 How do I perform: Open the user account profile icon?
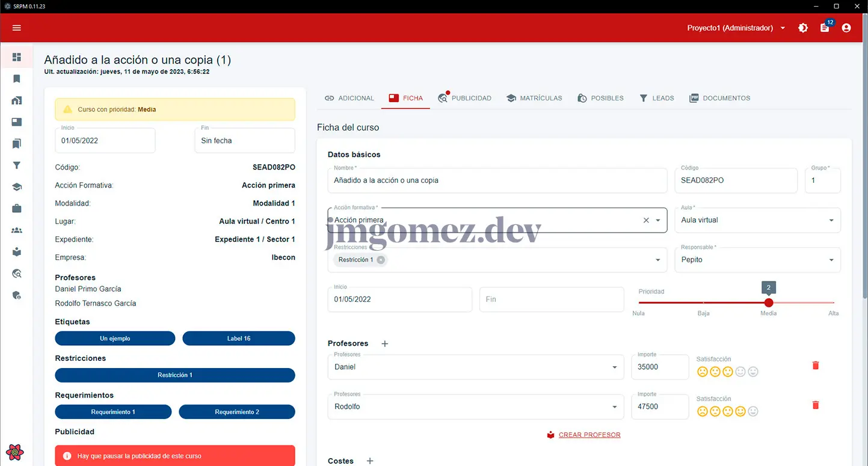pos(846,28)
